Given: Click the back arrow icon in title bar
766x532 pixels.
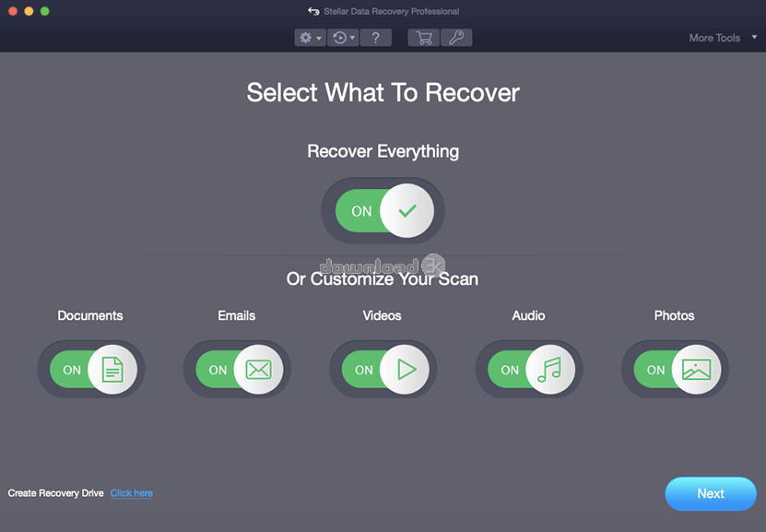Looking at the screenshot, I should (x=313, y=11).
